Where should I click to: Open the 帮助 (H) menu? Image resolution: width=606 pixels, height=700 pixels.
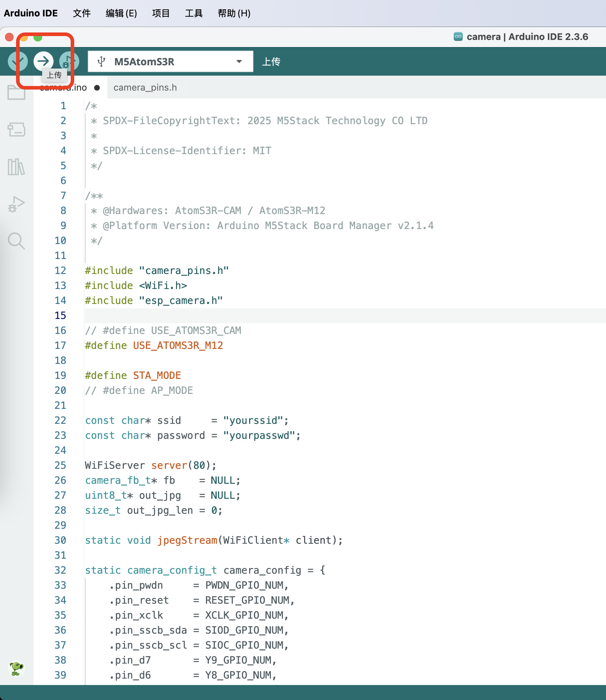234,13
